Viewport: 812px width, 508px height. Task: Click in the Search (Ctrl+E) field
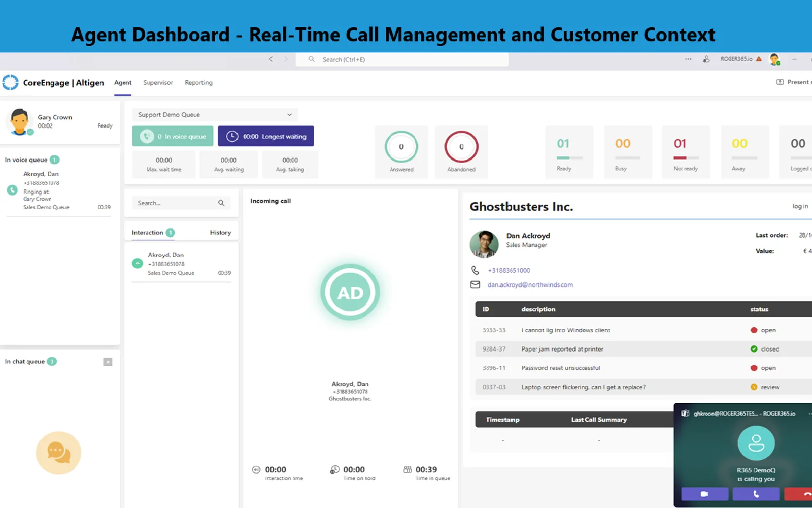(x=402, y=59)
